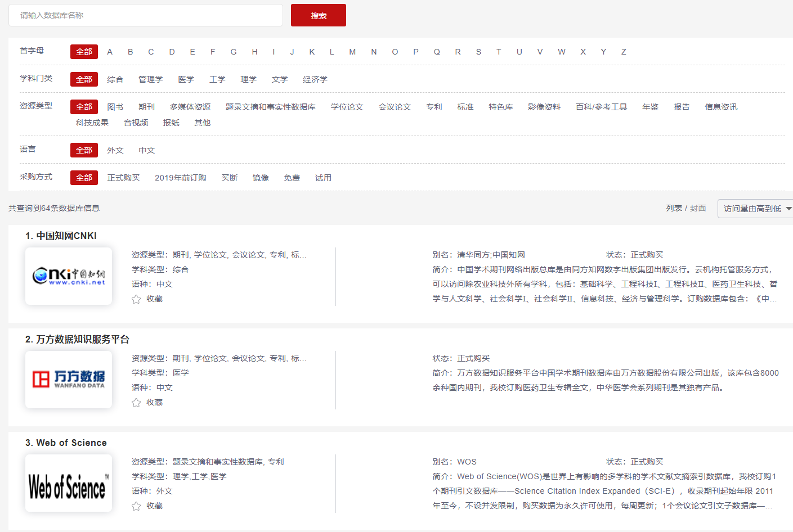Click the star icon to favorite 中国知网CNKI
Viewport: 793px width, 532px height.
click(136, 299)
